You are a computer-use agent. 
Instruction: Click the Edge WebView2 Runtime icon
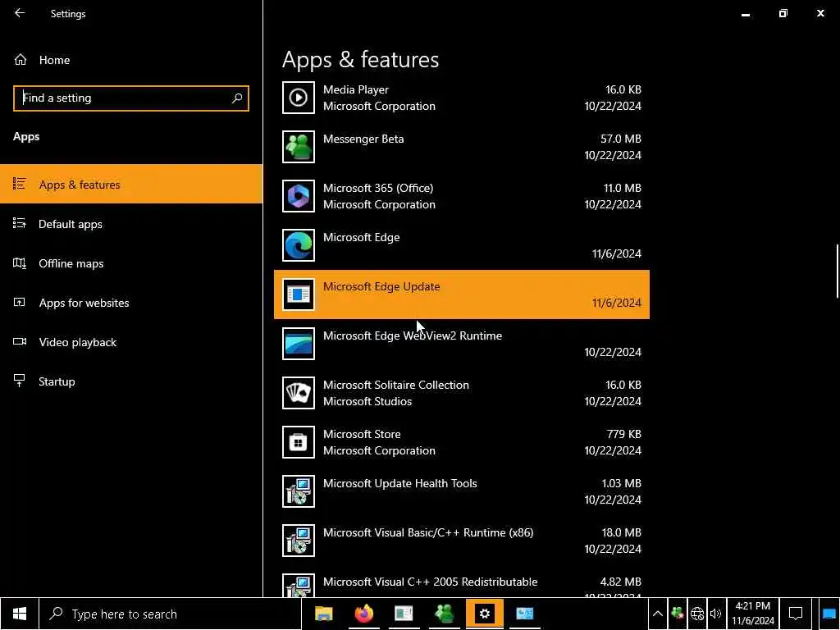pyautogui.click(x=299, y=344)
